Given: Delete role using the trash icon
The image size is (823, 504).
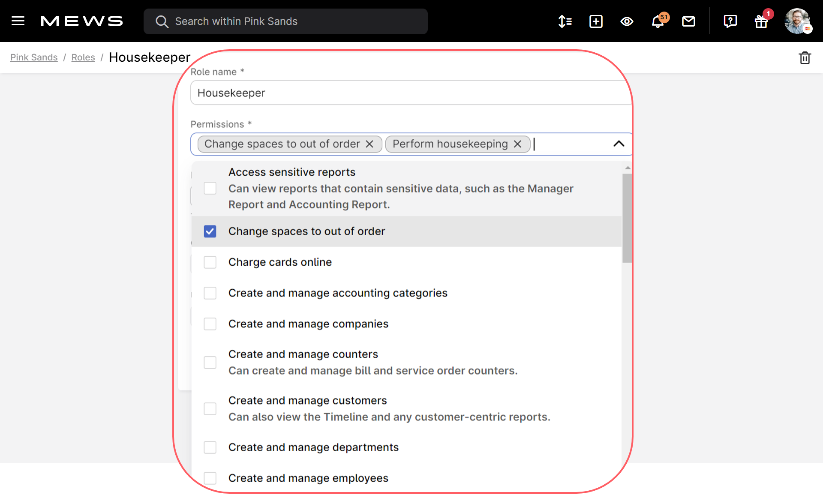Looking at the screenshot, I should click(x=805, y=57).
